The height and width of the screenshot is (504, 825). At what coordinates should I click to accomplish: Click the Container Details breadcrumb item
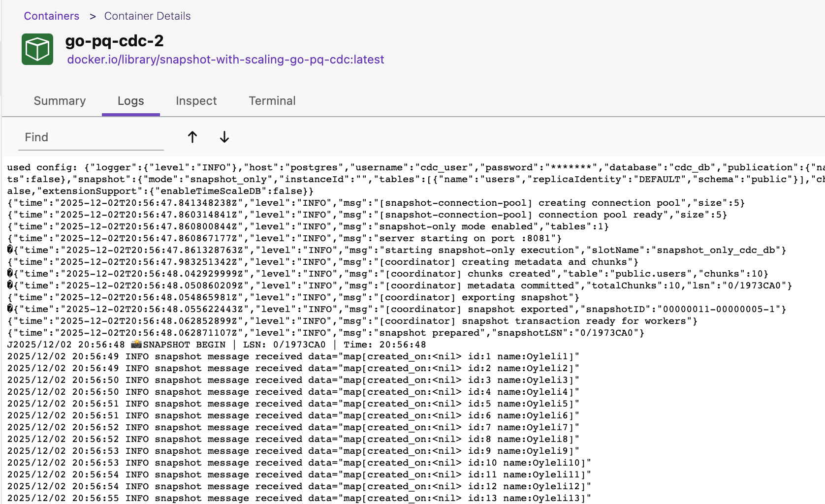[x=147, y=16]
